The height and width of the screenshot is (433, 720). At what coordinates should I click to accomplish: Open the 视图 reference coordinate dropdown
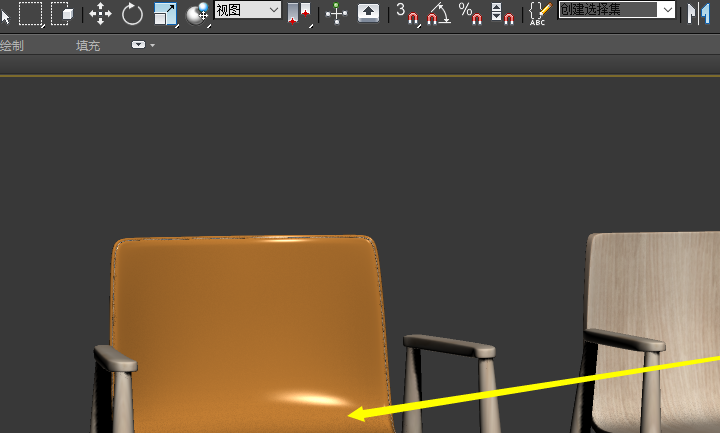[248, 10]
